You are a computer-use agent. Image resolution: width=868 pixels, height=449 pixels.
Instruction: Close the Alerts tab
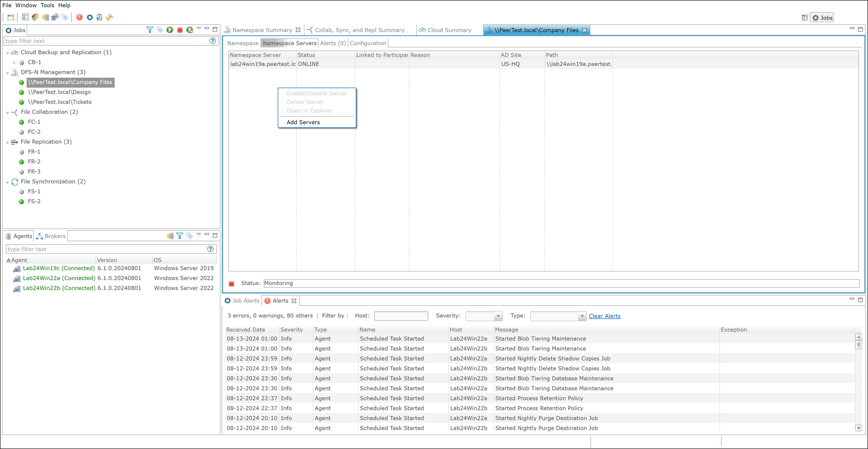coord(294,301)
